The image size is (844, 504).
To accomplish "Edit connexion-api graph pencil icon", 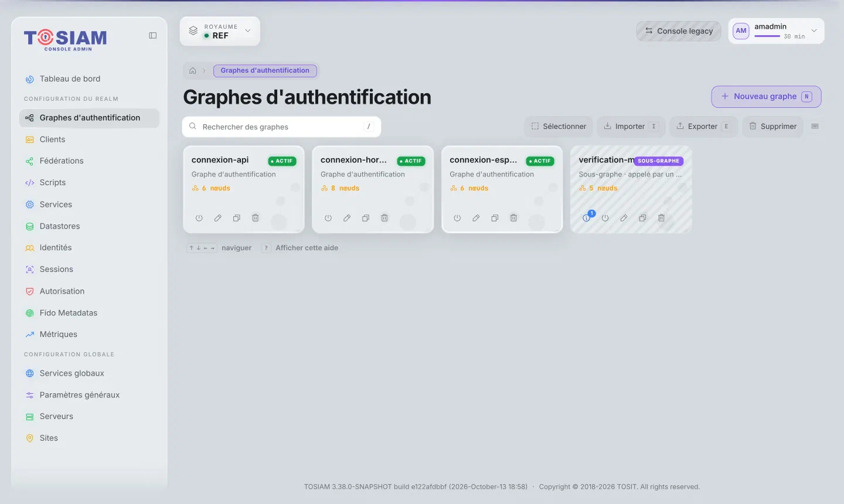I will pos(217,218).
